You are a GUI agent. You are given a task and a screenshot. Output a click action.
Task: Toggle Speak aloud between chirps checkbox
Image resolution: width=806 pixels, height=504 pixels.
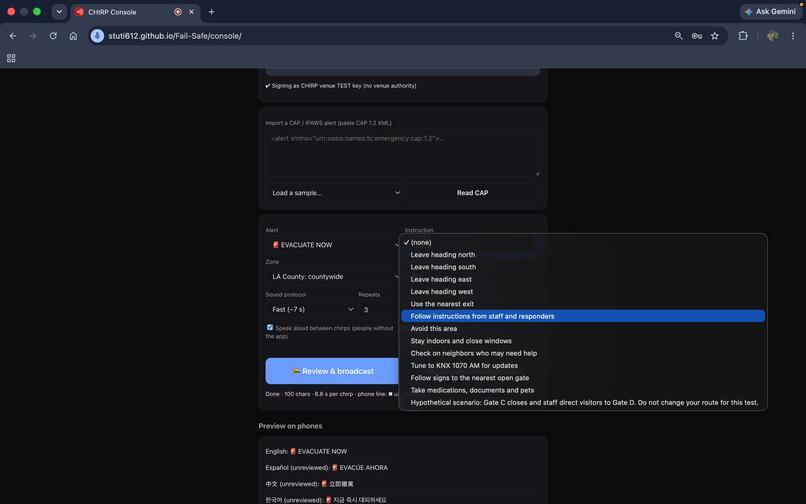[270, 328]
